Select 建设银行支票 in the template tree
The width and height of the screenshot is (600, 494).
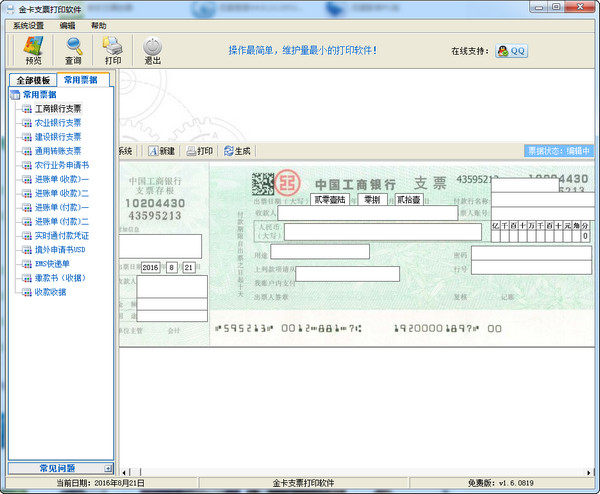pyautogui.click(x=58, y=137)
